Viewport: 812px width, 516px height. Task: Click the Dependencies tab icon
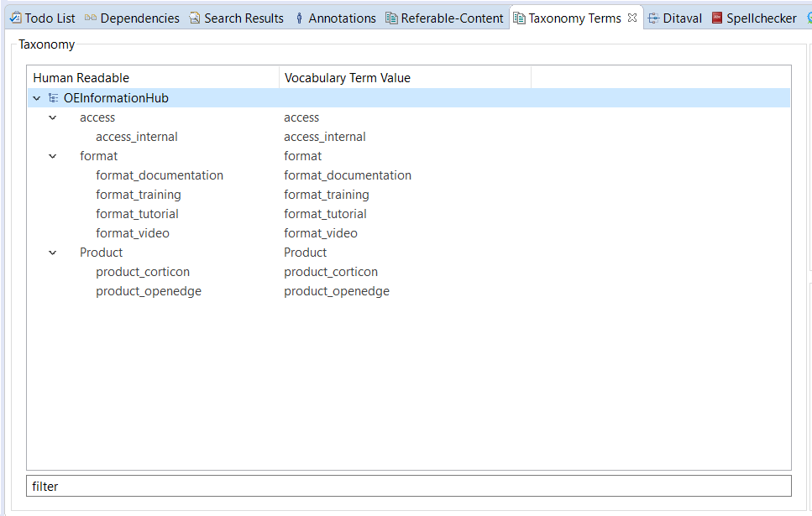[91, 18]
